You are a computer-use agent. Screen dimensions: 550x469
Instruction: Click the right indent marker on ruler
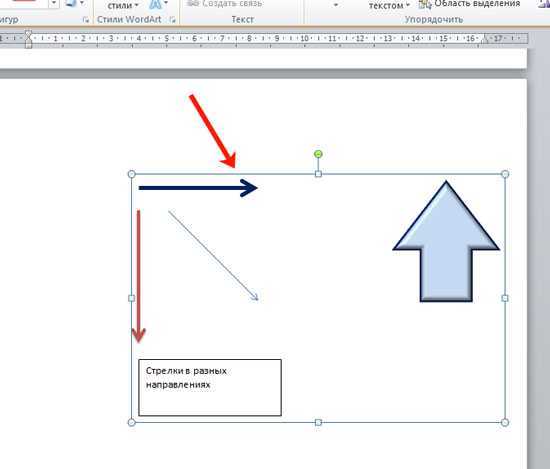point(484,40)
